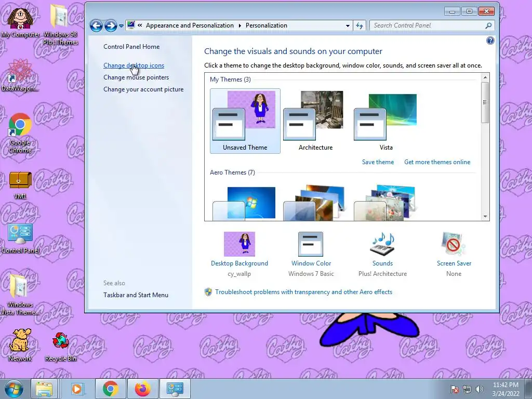
Task: Select Google Chrome desktop shortcut
Action: tap(20, 133)
